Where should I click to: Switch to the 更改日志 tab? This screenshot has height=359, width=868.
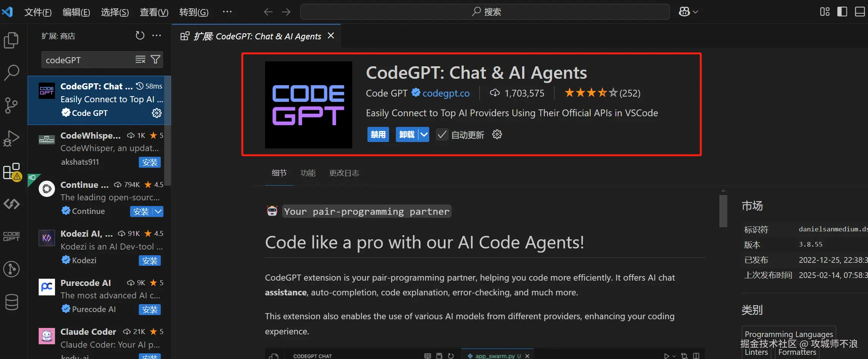tap(344, 173)
